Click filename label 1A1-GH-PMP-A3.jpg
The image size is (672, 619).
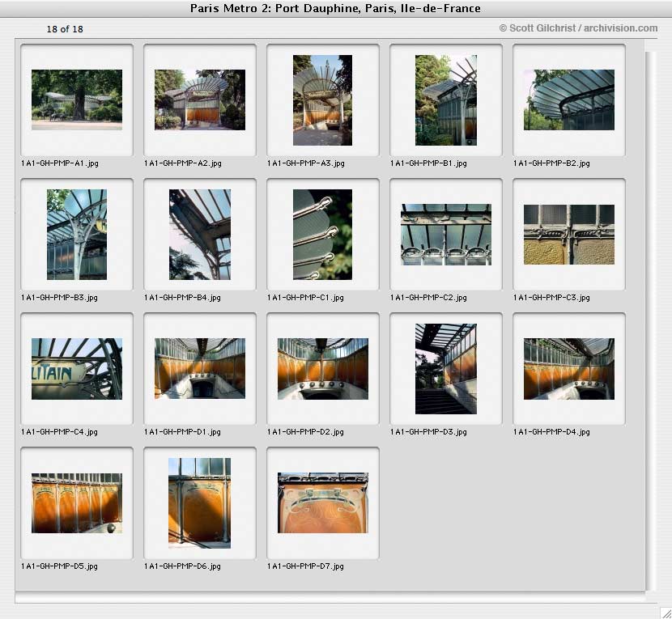click(x=305, y=163)
